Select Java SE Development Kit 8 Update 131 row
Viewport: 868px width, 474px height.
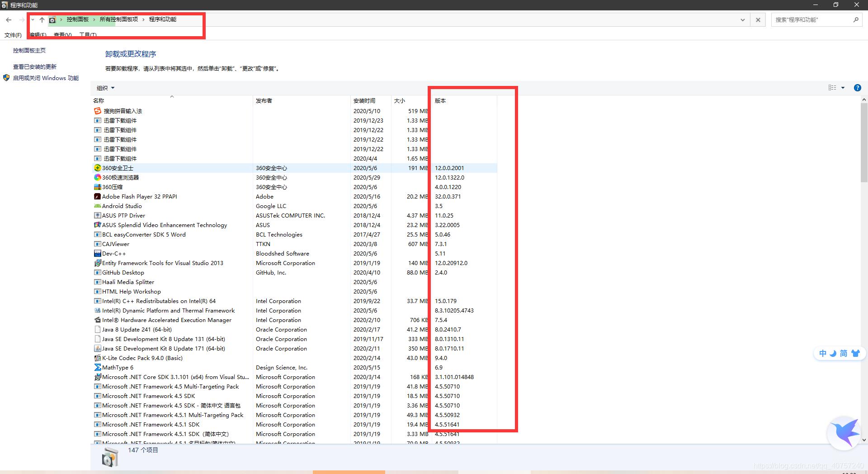[x=294, y=339]
